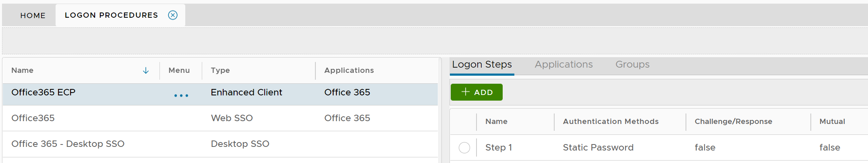This screenshot has height=163, width=868.
Task: Select the Office365 Web SSO row
Action: point(33,118)
